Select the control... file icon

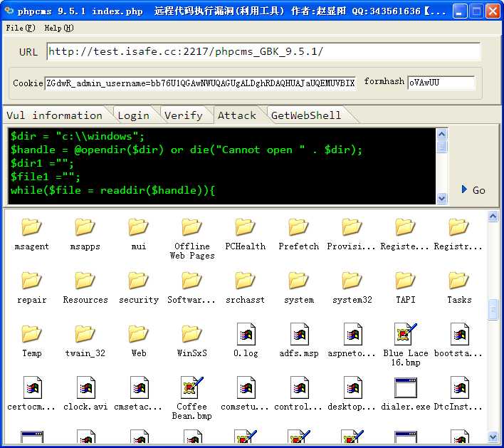click(299, 387)
